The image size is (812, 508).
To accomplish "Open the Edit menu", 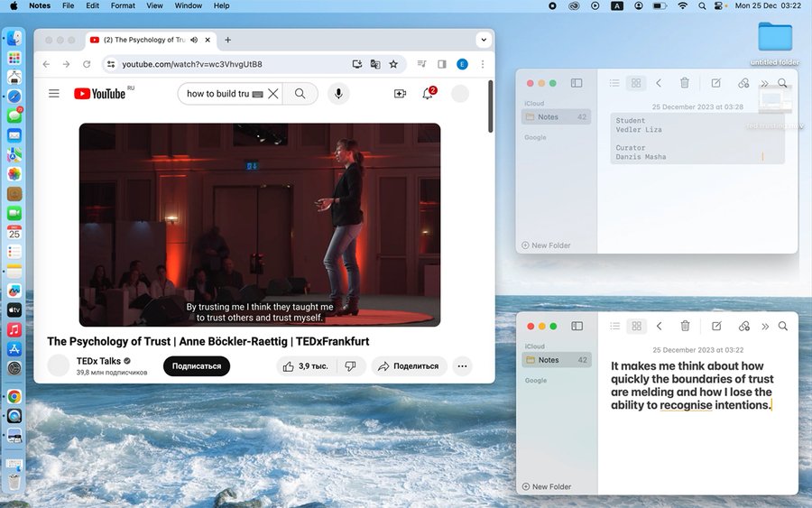I will click(x=92, y=5).
